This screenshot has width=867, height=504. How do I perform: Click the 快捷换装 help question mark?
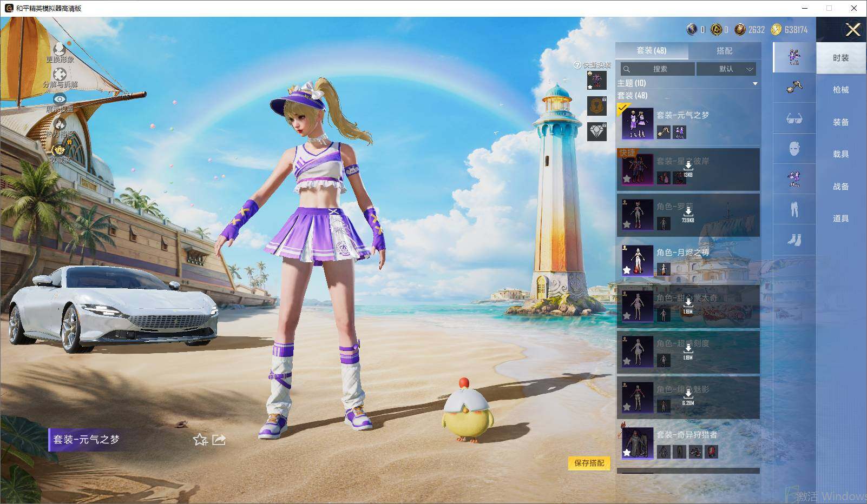coord(577,65)
